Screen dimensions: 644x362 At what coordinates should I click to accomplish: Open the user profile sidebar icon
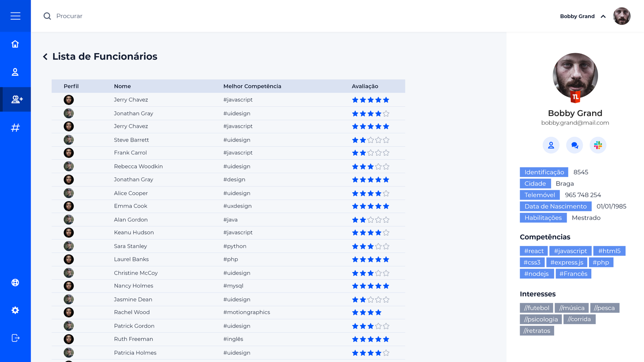tap(15, 72)
